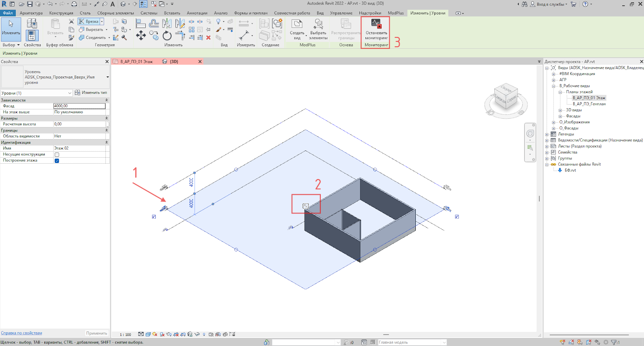Click the Visual Style icon in view control bar

coord(148,334)
